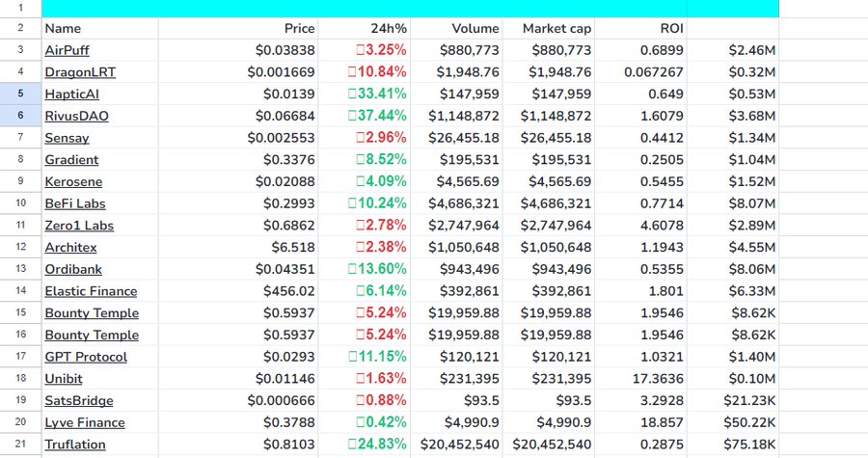Follow the RivusDAO link
868x458 pixels.
click(76, 116)
